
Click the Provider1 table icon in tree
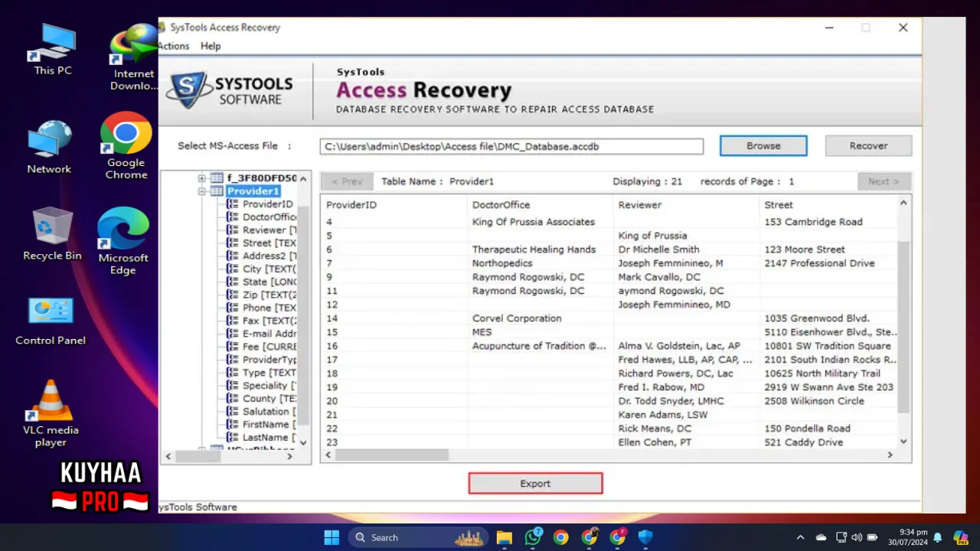point(217,191)
